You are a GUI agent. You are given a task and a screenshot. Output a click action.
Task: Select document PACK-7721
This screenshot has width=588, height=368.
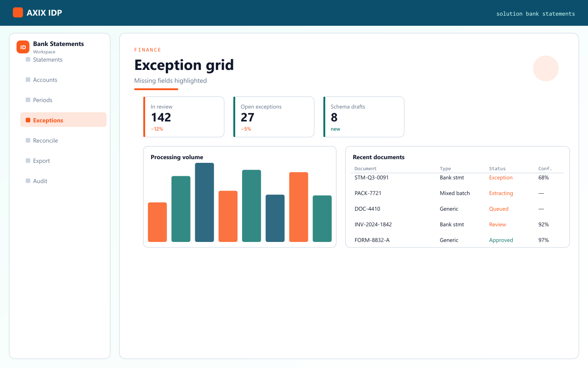(368, 193)
